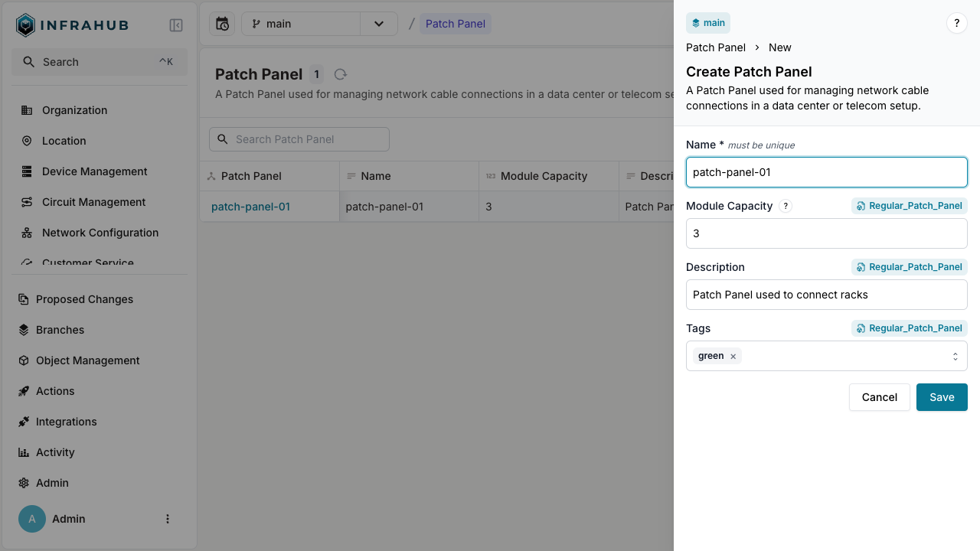Open Object Management menu

[87, 360]
